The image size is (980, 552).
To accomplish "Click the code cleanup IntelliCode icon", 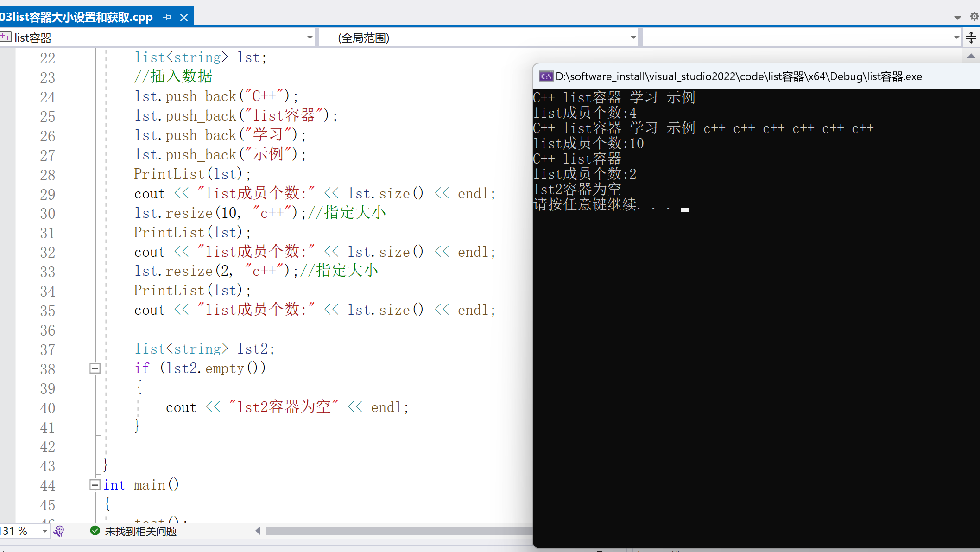I will [x=59, y=531].
